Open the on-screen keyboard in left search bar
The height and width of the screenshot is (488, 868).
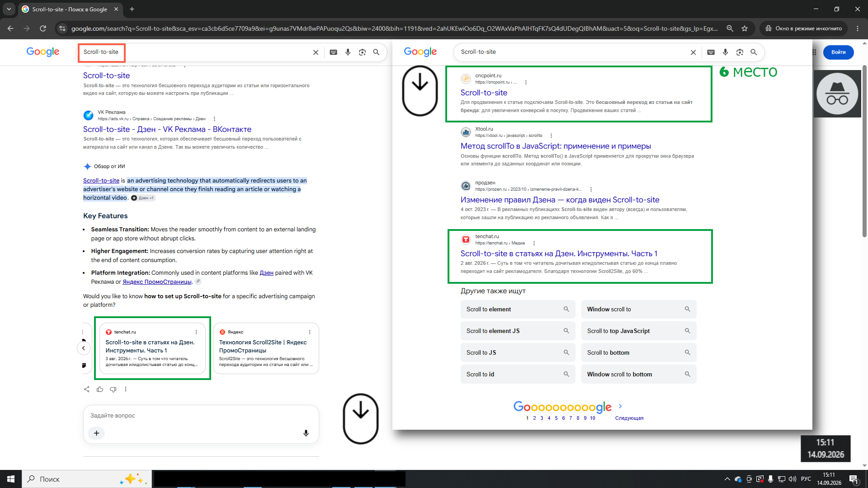tap(334, 52)
